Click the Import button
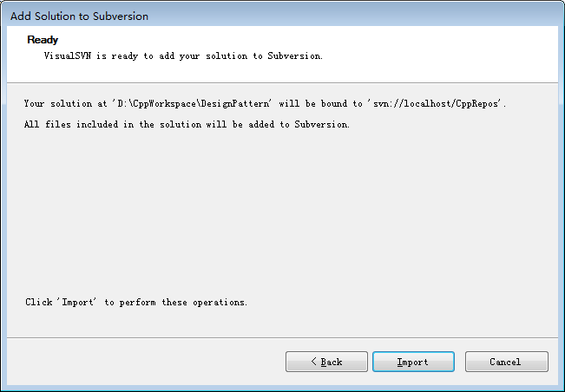Screen dimensions: 565x392 [412, 362]
